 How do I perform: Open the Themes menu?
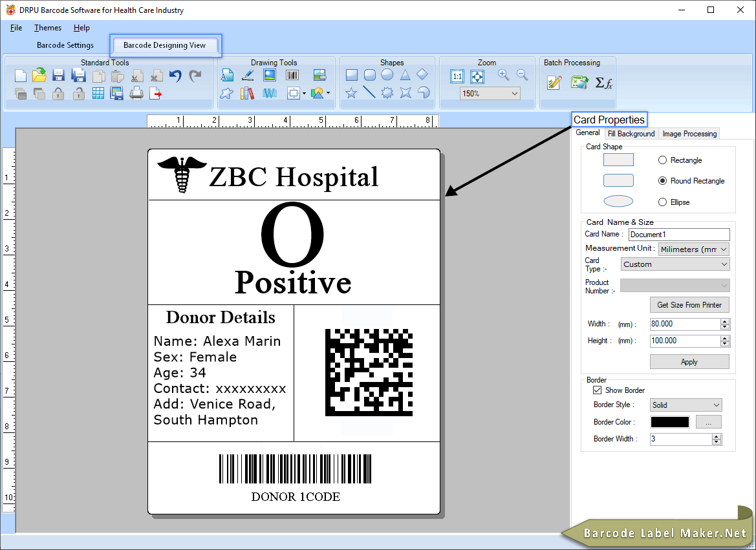coord(48,28)
